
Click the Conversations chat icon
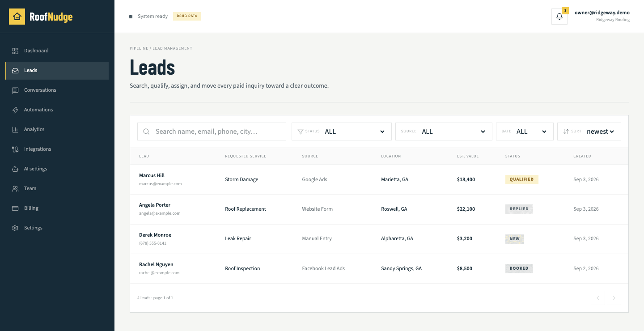click(15, 90)
